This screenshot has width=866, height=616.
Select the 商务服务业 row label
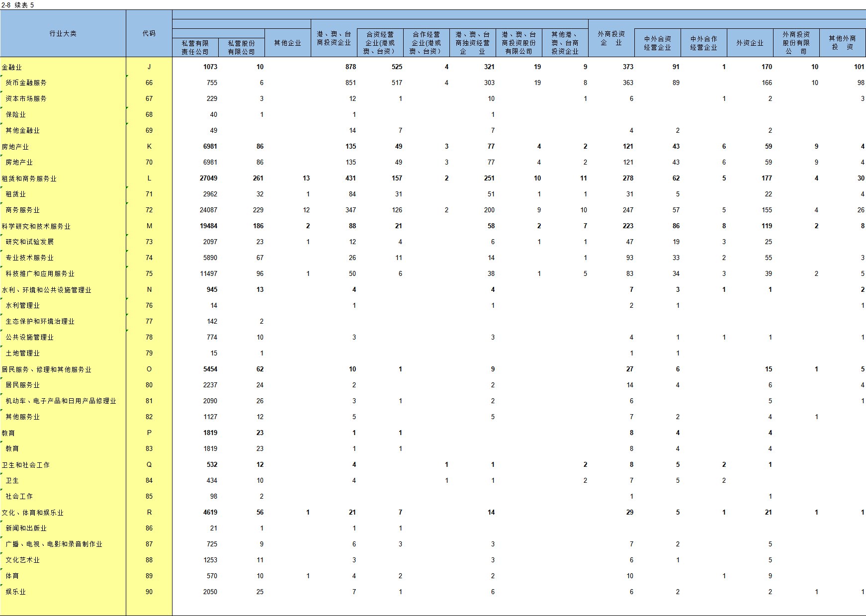coord(22,210)
